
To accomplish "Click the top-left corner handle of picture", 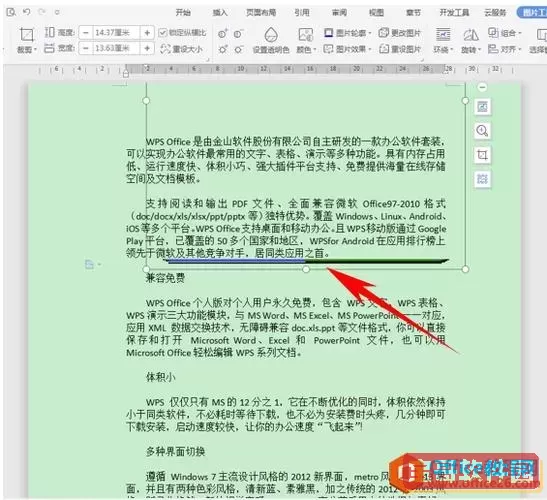I will click(x=146, y=100).
